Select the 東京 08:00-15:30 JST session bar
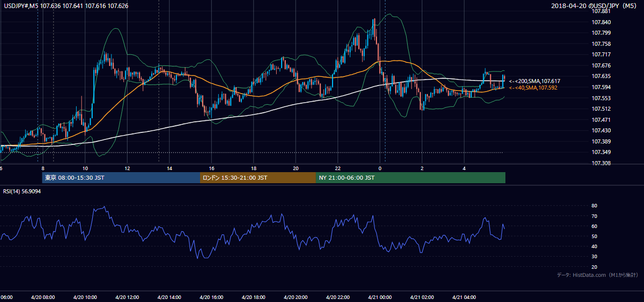This screenshot has width=644, height=302. [121, 178]
